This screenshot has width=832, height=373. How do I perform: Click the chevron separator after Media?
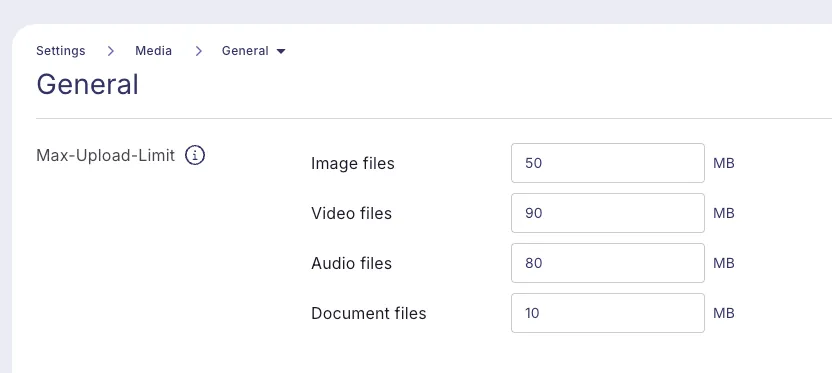(198, 51)
